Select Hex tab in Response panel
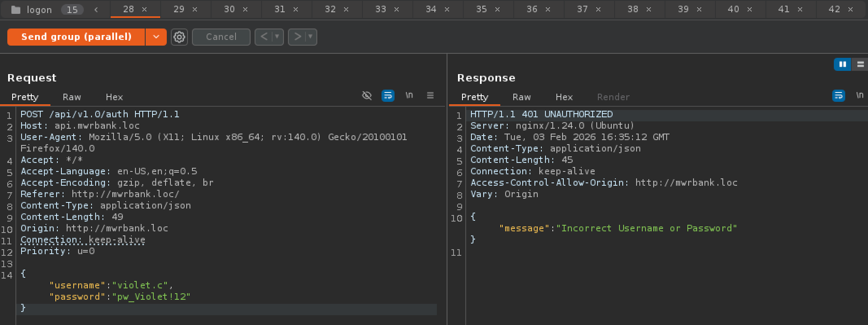The width and height of the screenshot is (868, 325). coord(564,97)
